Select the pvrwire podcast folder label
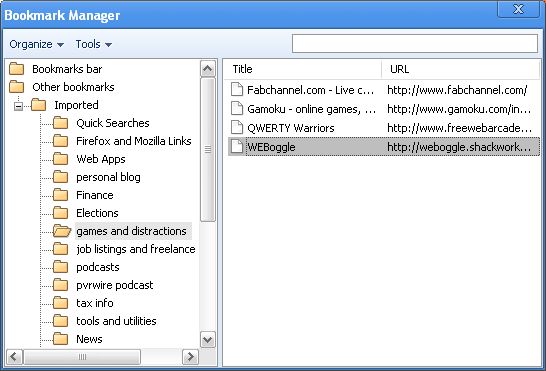The image size is (546, 371). point(115,285)
